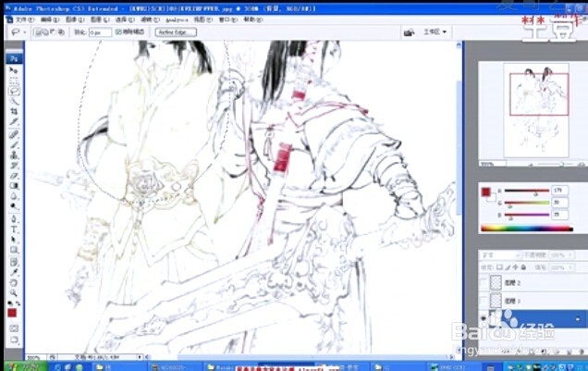Image resolution: width=588 pixels, height=371 pixels.
Task: Click the color spectrum ramp bar
Action: (x=527, y=229)
